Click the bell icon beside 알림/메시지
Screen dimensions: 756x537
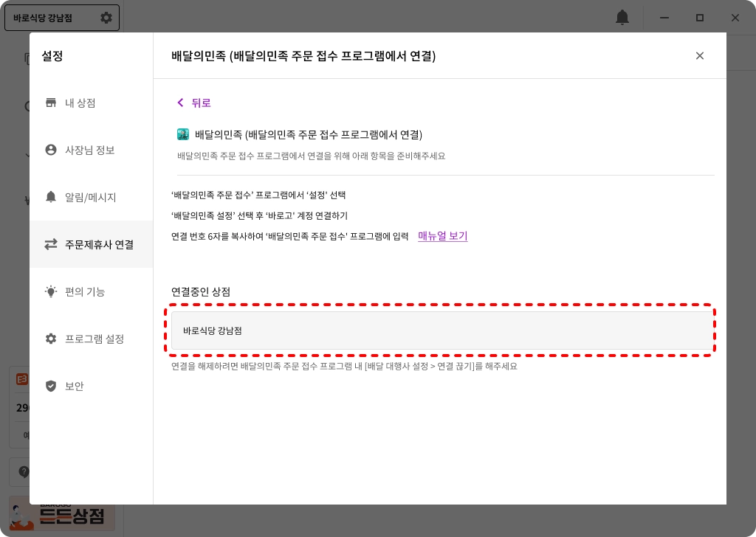[51, 196]
